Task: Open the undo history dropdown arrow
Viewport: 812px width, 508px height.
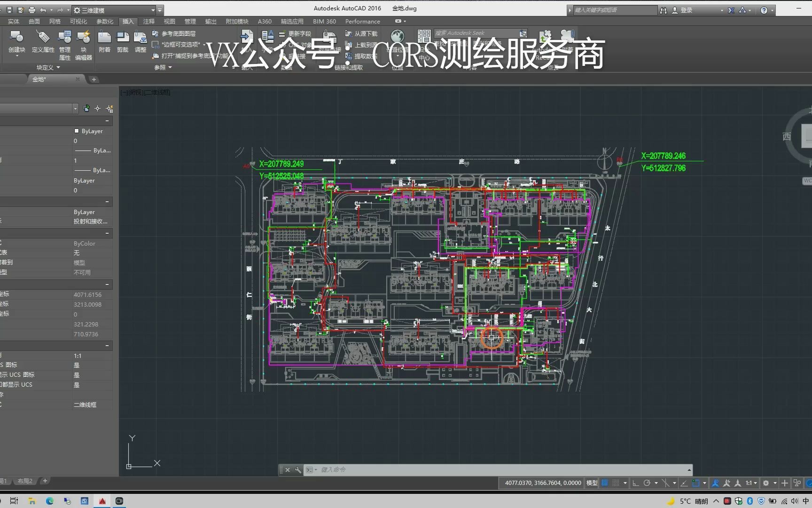Action: coord(51,10)
